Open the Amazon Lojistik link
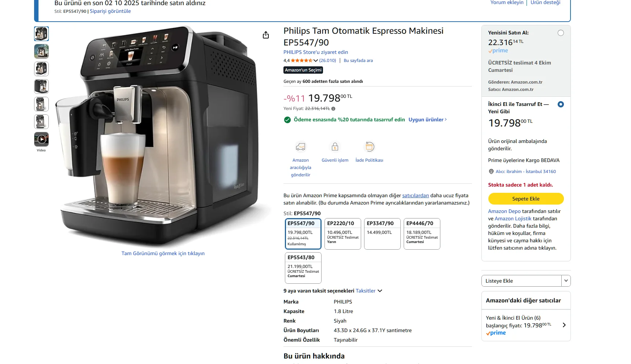Screen dimensions: 631x364 pyautogui.click(x=513, y=218)
